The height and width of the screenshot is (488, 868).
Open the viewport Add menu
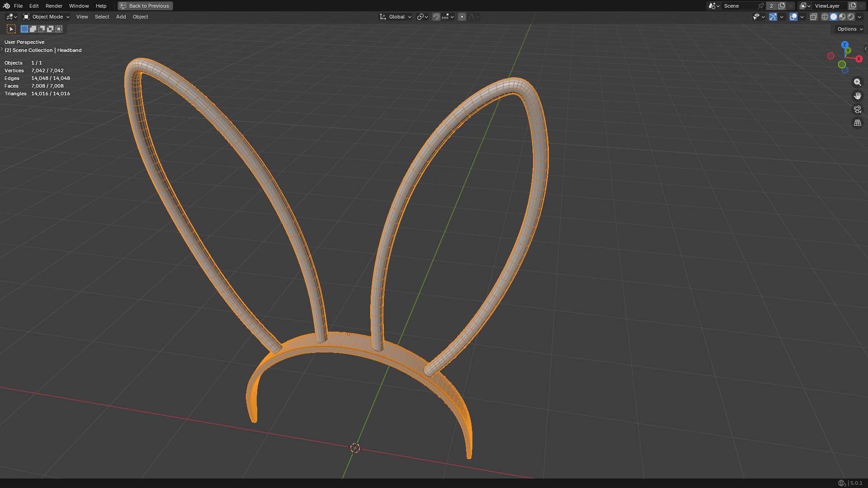121,17
